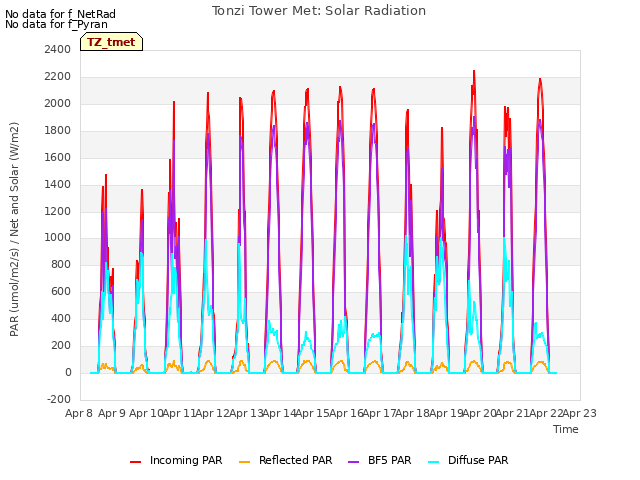Click the Apr 18 x-axis tick label
Viewport: 640px width, 480px height.
tap(412, 413)
